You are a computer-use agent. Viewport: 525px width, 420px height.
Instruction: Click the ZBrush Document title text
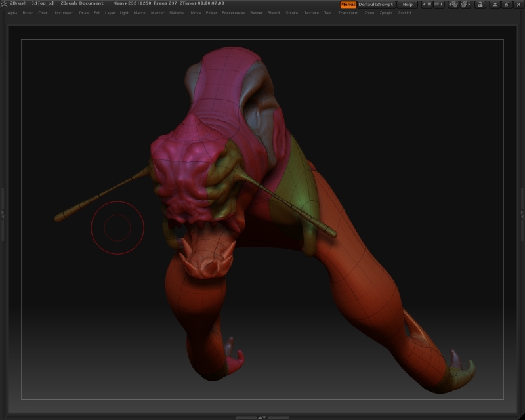pyautogui.click(x=82, y=3)
